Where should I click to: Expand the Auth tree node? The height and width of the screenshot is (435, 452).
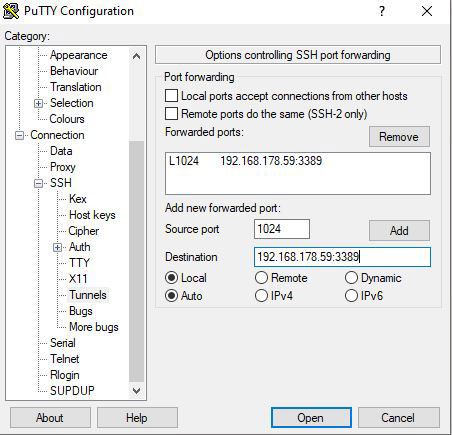pos(57,247)
